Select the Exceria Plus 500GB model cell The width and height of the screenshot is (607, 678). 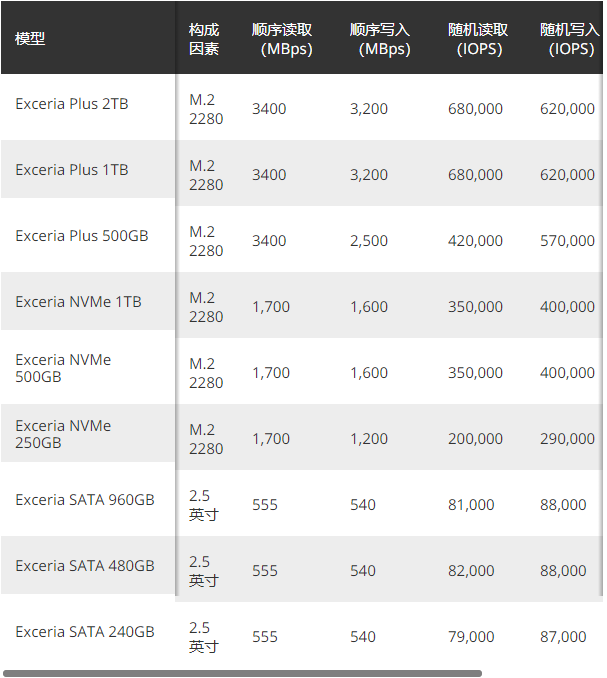[x=82, y=236]
